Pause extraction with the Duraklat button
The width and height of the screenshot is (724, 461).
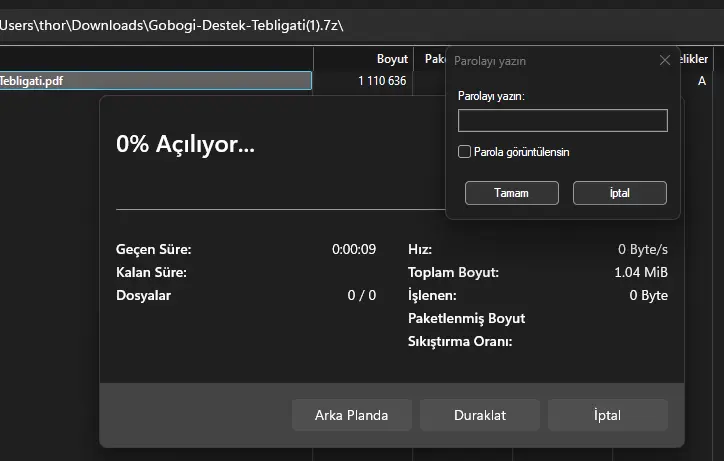point(479,415)
